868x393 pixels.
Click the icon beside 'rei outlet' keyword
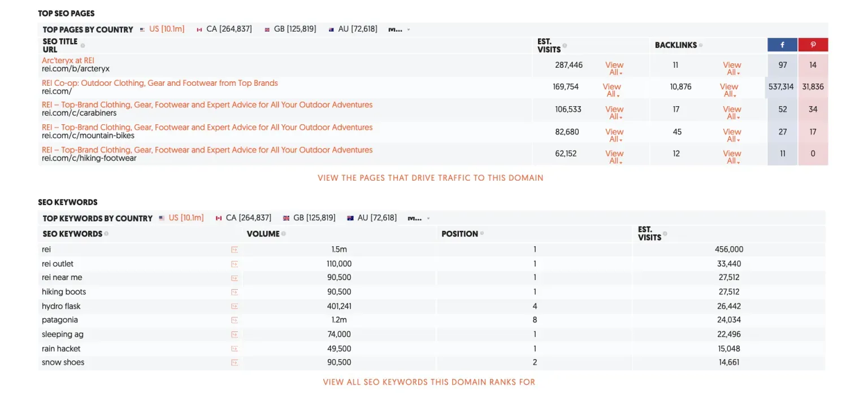[x=235, y=264]
